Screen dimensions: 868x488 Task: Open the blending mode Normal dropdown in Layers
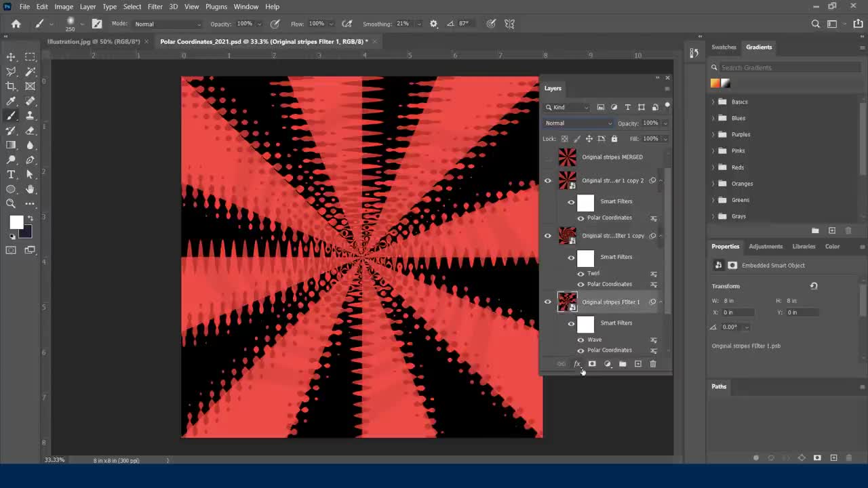point(578,123)
